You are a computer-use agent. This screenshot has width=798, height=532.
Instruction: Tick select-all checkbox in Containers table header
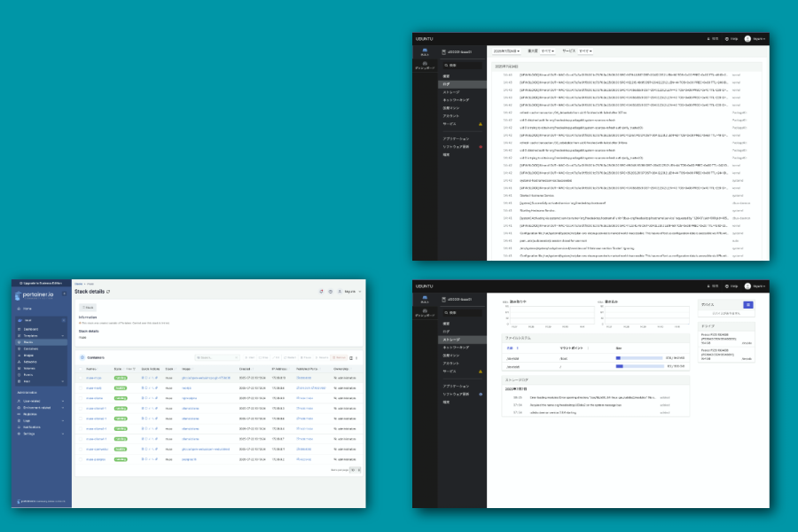pyautogui.click(x=81, y=369)
